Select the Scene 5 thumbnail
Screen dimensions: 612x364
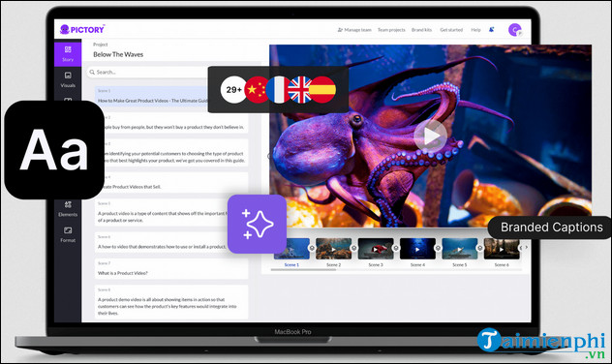pos(459,249)
